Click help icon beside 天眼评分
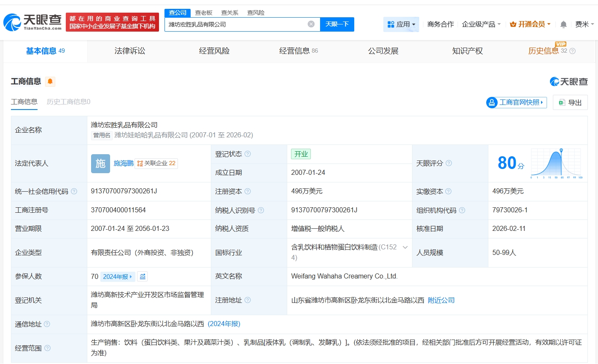Screen dimensions: 598x364 tap(449, 163)
